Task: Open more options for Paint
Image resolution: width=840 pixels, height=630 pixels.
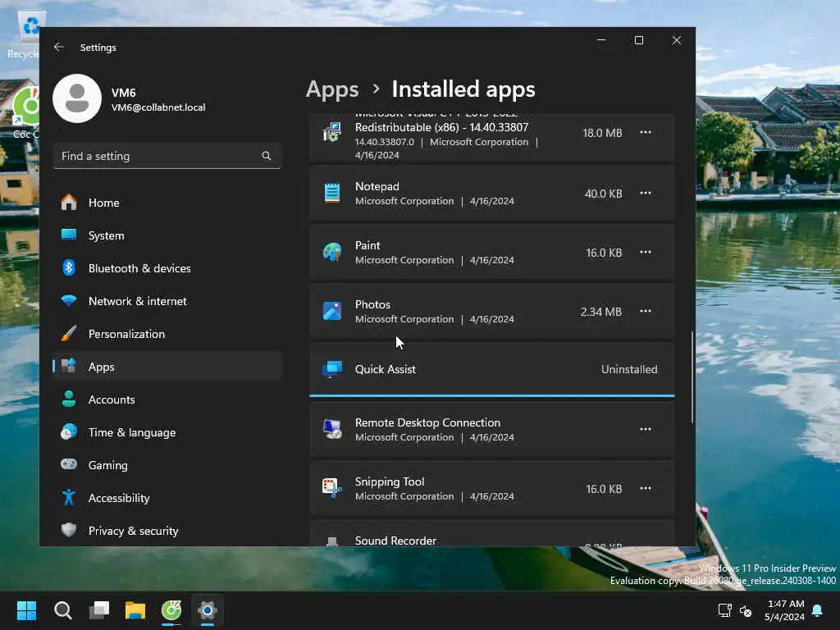Action: pyautogui.click(x=646, y=252)
